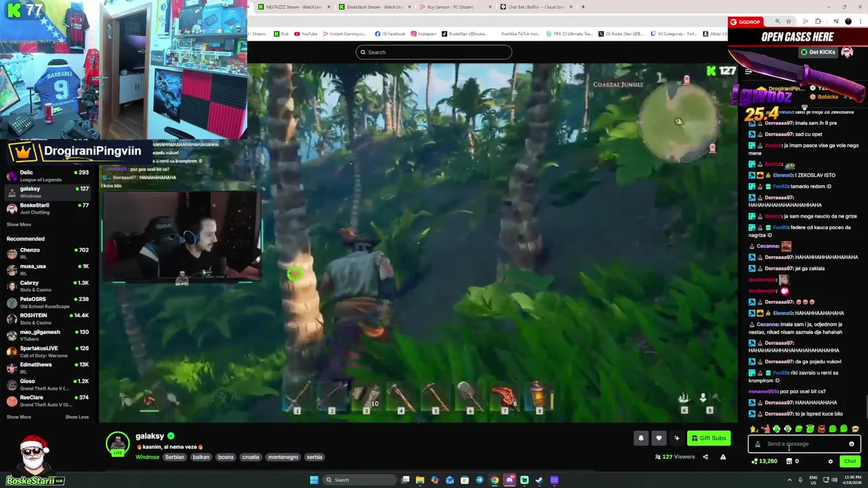
Task: Click the montenegro tag
Action: click(x=283, y=457)
